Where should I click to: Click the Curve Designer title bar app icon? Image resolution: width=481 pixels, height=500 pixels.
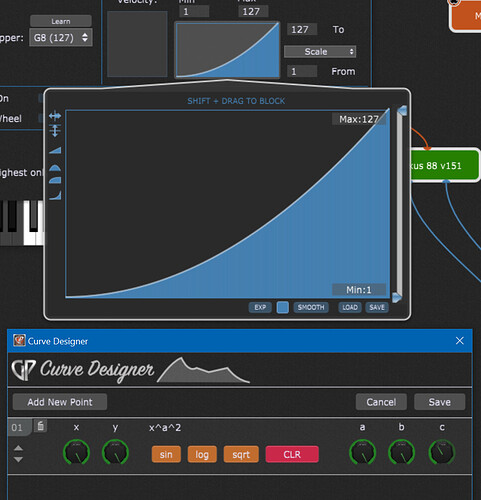(x=19, y=341)
